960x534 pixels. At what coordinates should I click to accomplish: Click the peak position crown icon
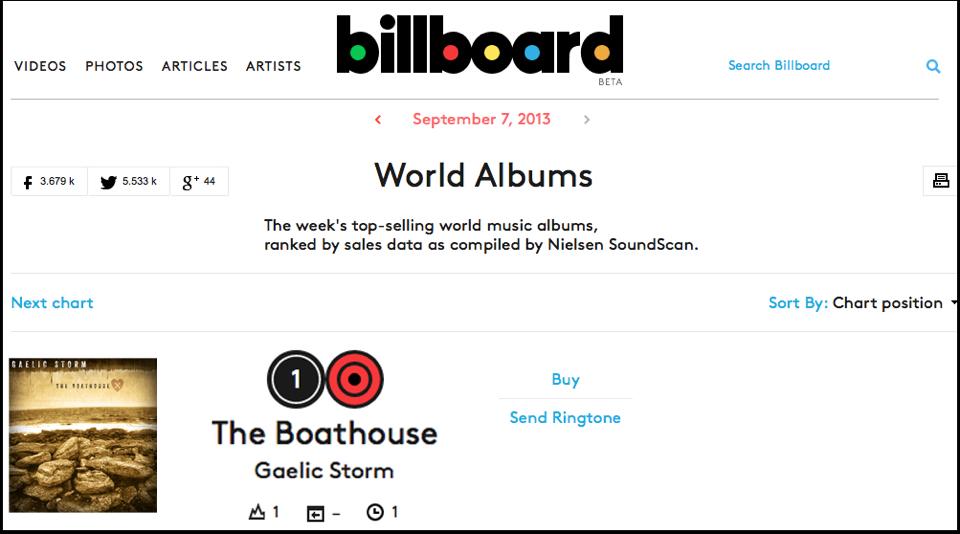point(257,511)
